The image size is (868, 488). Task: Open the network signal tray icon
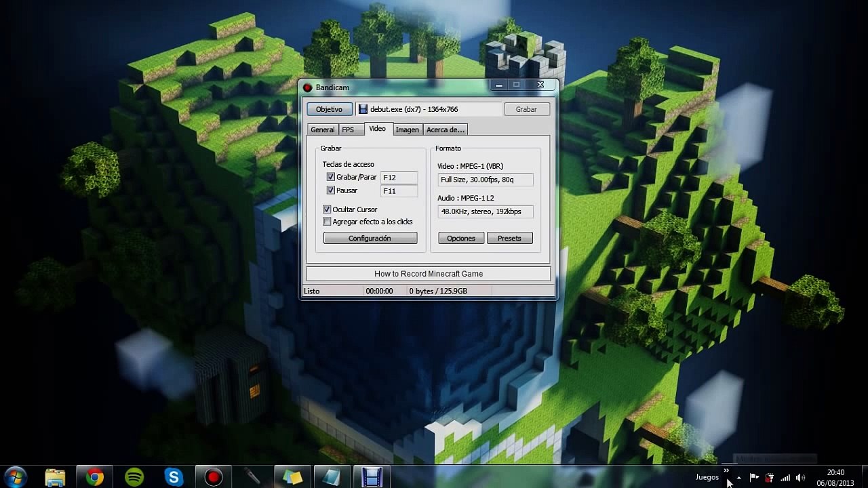(x=785, y=477)
